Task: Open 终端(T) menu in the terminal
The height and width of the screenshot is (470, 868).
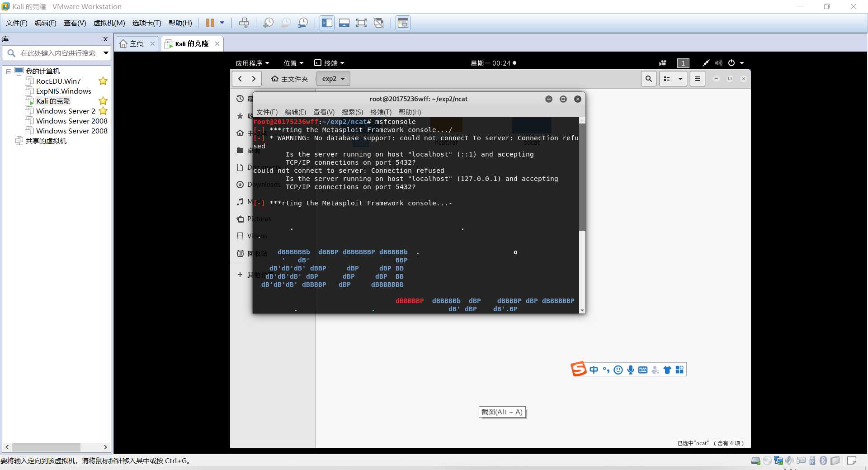Action: 381,112
